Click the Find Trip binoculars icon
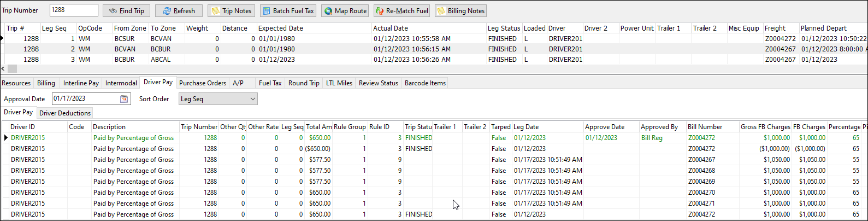This screenshot has height=221, width=868. click(113, 11)
